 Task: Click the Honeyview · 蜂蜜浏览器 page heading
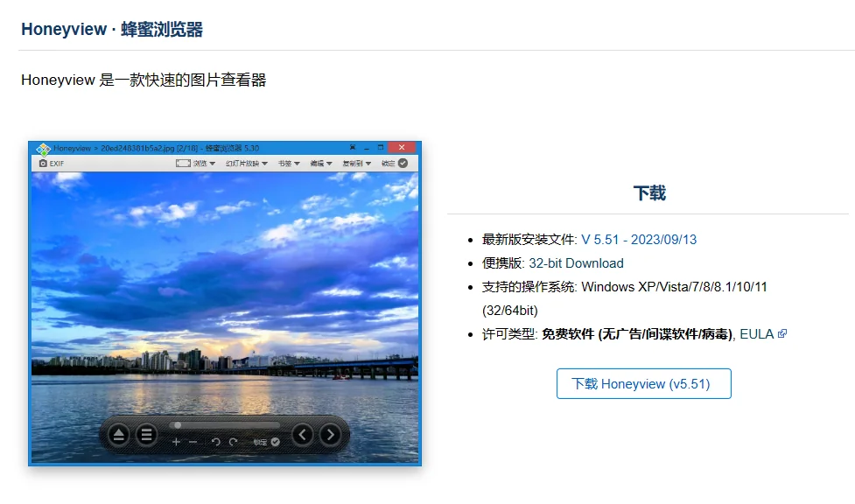tap(112, 29)
